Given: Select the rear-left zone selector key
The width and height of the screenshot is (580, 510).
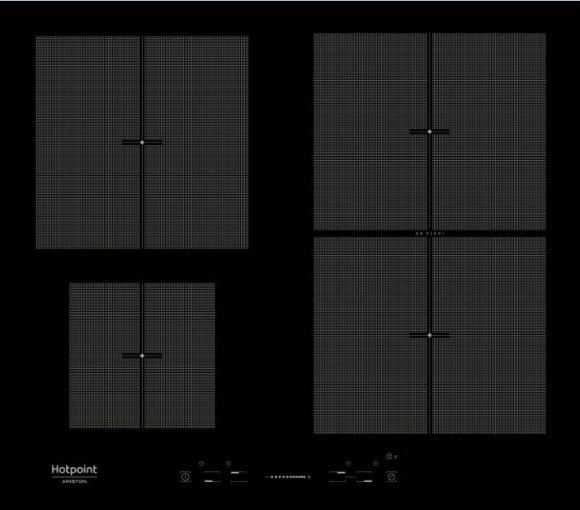Looking at the screenshot, I should (239, 477).
